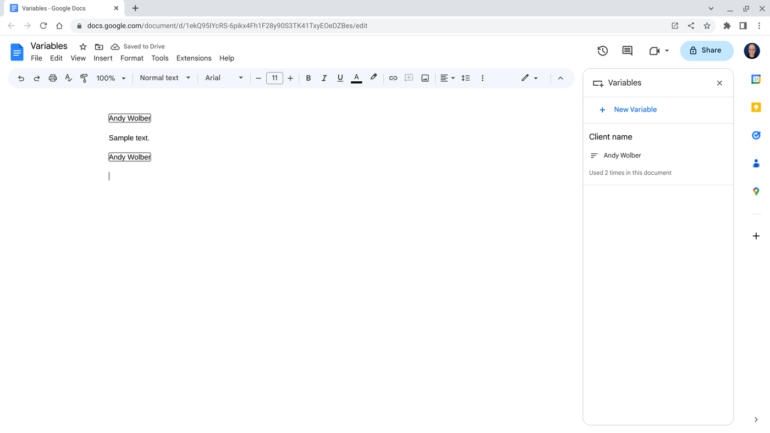
Task: Open Google Keep in the side panel
Action: 756,107
